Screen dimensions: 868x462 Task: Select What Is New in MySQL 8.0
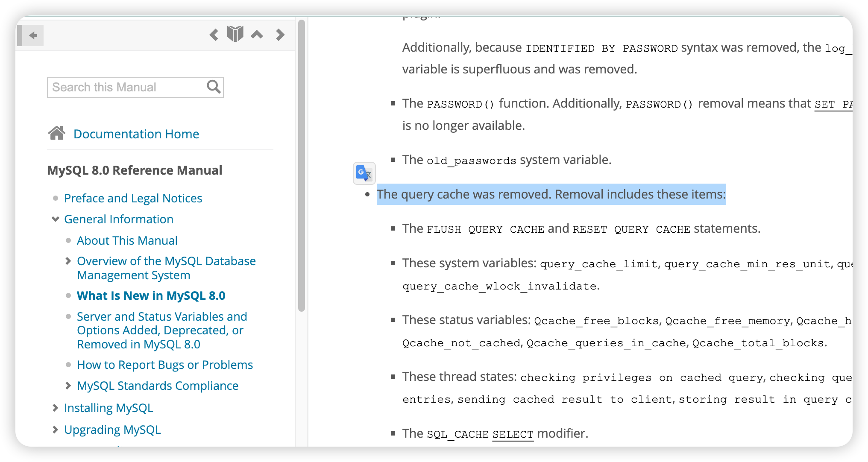point(151,295)
